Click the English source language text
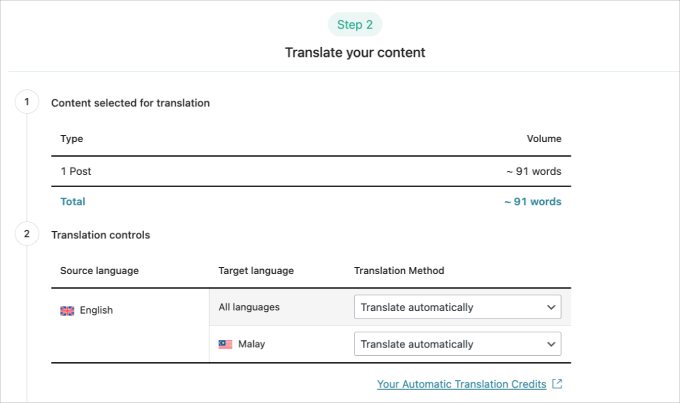Image resolution: width=680 pixels, height=403 pixels. point(96,310)
